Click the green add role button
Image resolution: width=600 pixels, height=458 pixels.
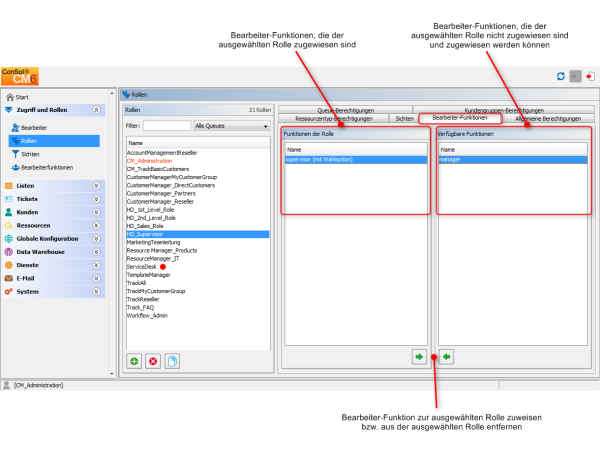134,360
